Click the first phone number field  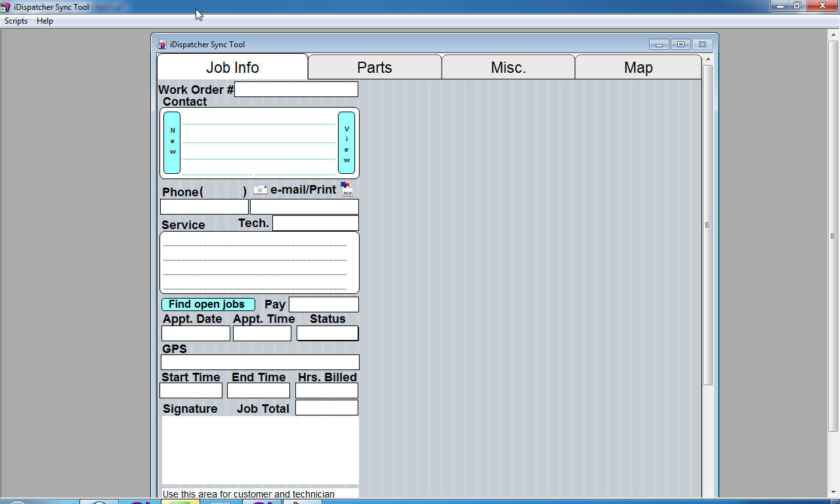click(204, 207)
